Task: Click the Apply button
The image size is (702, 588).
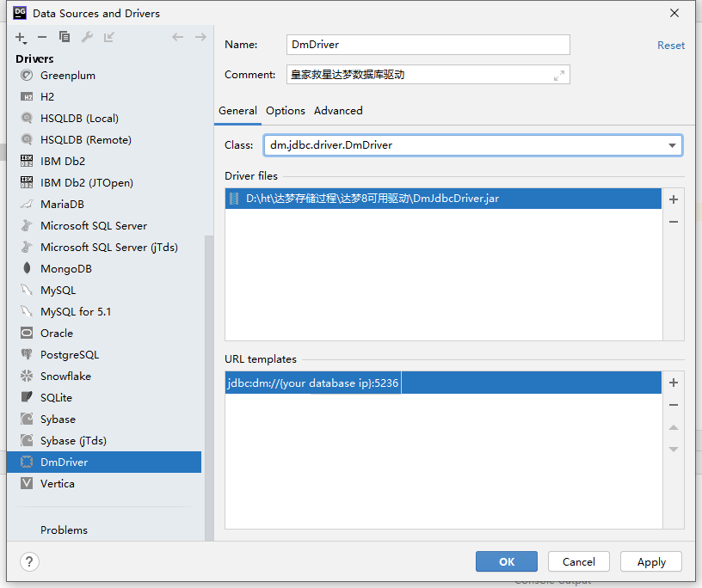Action: click(x=651, y=561)
